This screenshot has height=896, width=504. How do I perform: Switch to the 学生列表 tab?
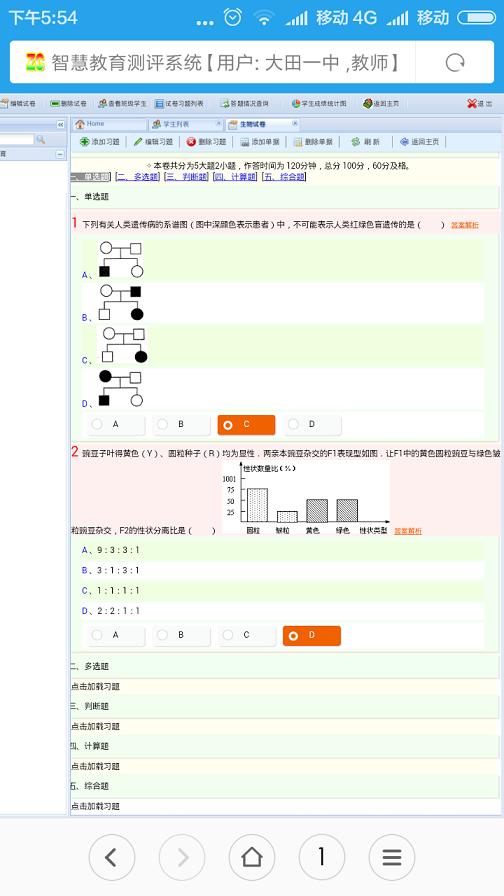(x=185, y=124)
